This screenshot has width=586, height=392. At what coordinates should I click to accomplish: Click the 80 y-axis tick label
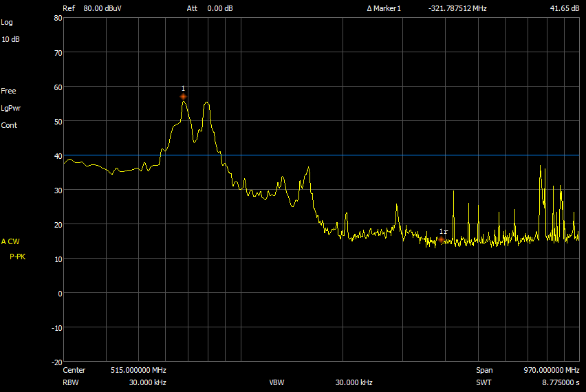58,18
